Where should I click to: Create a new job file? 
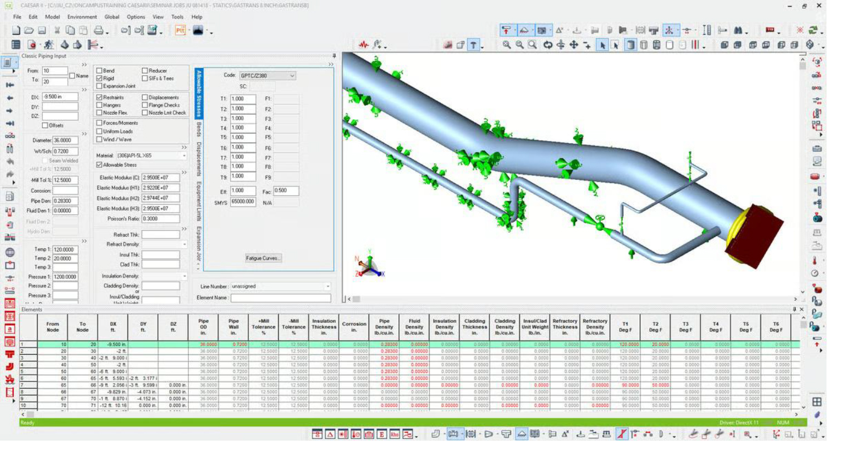click(x=16, y=31)
